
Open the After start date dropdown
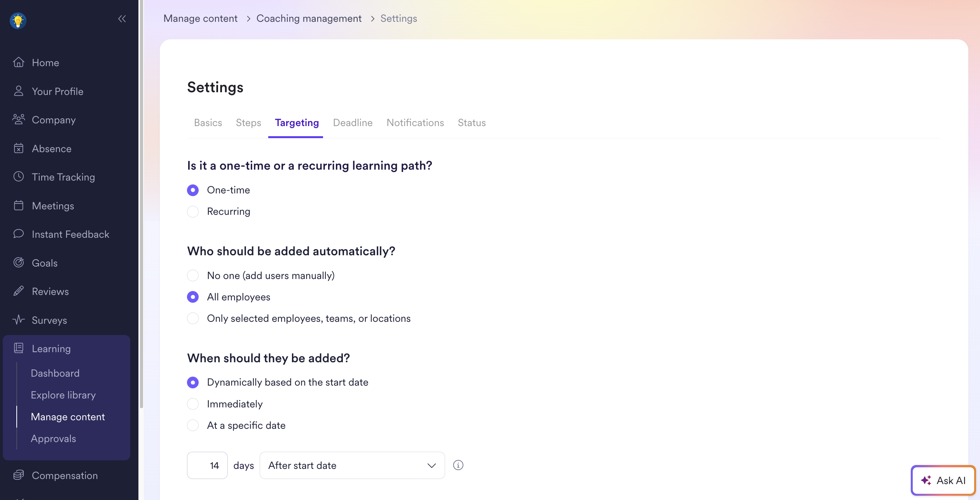(352, 465)
